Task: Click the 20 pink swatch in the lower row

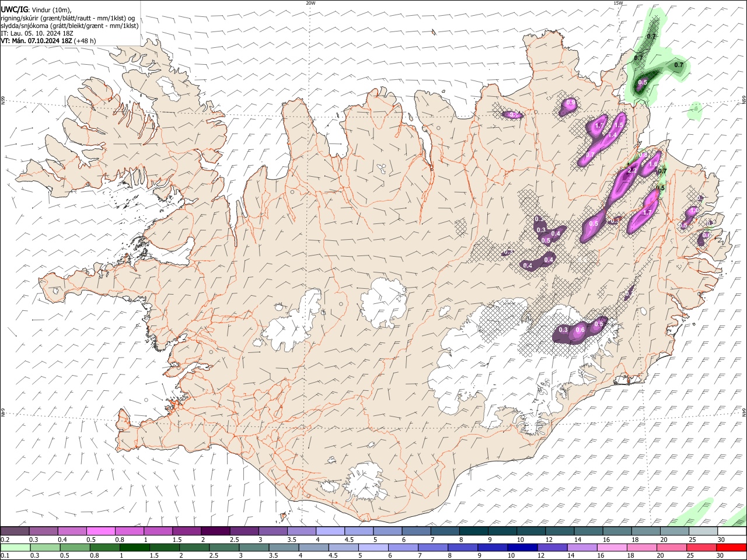Action: [x=671, y=547]
